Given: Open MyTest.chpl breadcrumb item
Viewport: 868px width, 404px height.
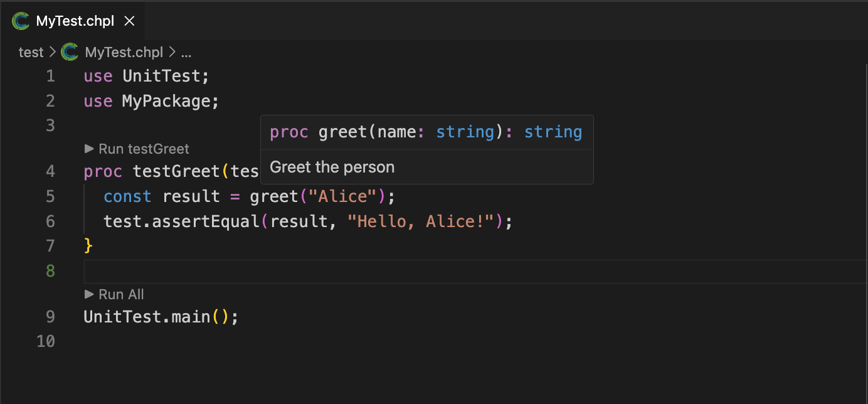Looking at the screenshot, I should 124,52.
